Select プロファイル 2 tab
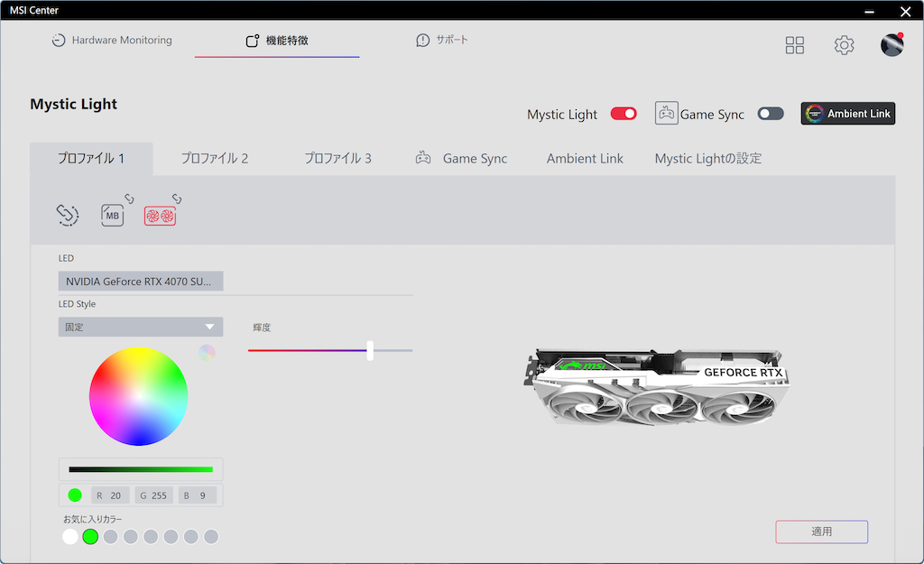This screenshot has width=924, height=564. tap(215, 158)
